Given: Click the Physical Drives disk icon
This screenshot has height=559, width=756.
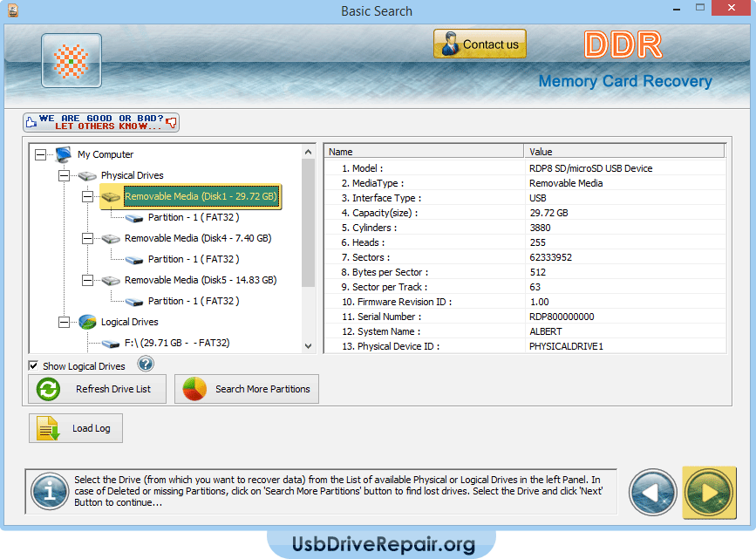Looking at the screenshot, I should 87,175.
